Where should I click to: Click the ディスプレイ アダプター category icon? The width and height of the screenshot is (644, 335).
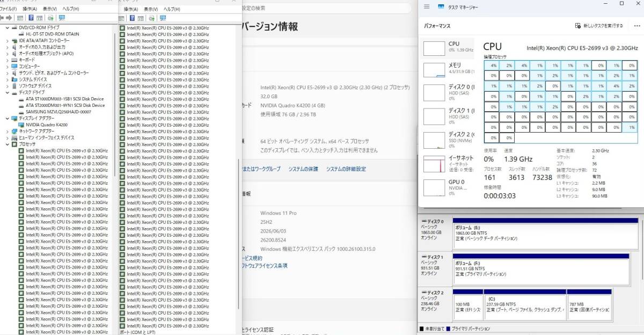pos(14,118)
